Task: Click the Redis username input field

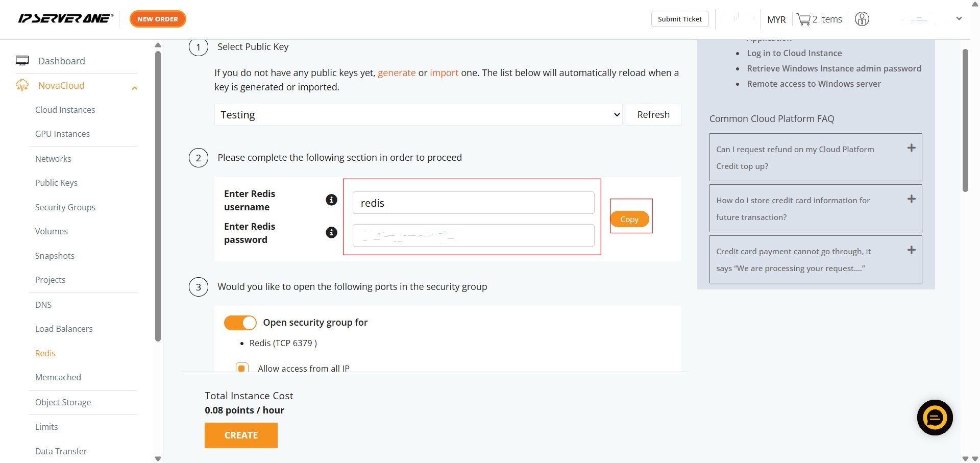Action: [x=473, y=203]
